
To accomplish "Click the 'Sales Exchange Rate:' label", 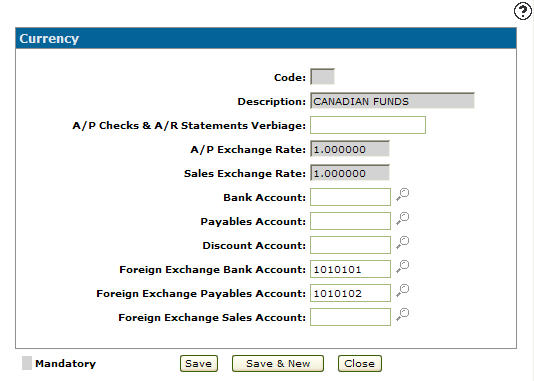I will [x=245, y=174].
